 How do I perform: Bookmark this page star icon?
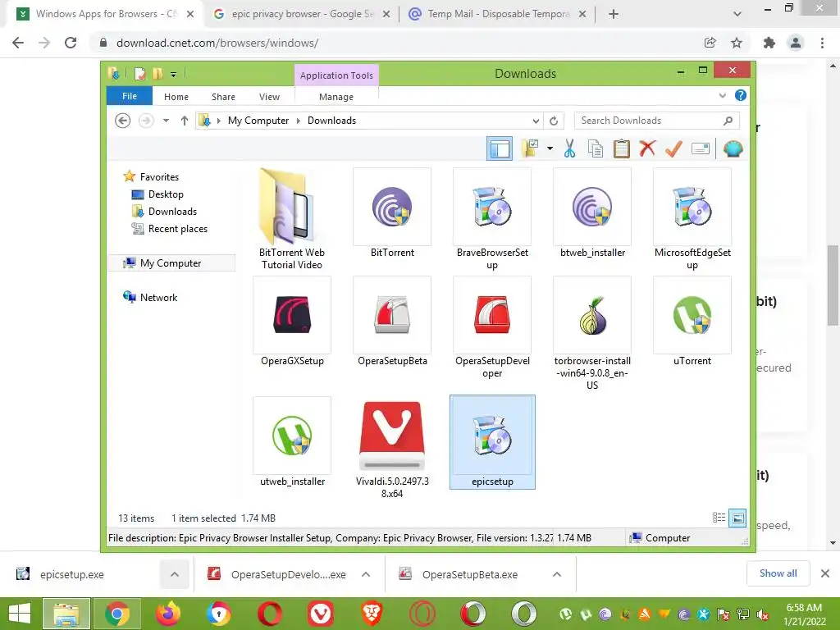(737, 43)
